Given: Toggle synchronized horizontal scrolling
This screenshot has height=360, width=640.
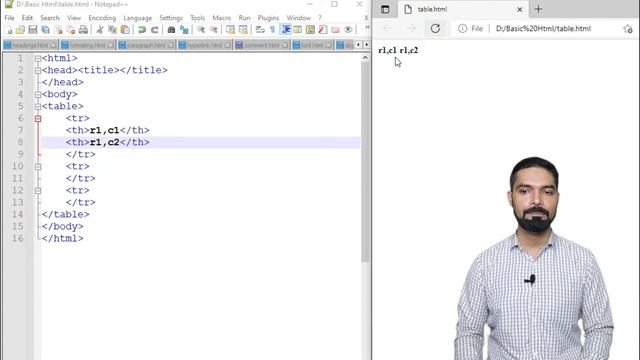Looking at the screenshot, I should (243, 30).
